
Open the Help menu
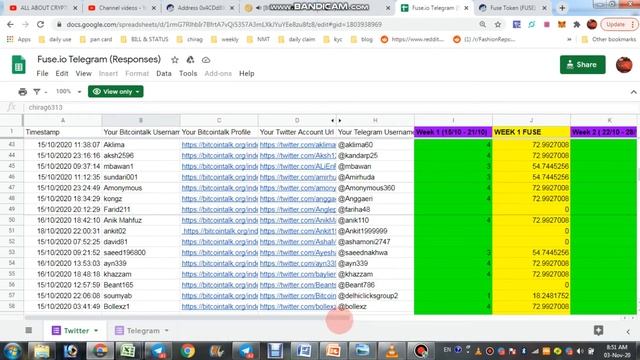[247, 73]
